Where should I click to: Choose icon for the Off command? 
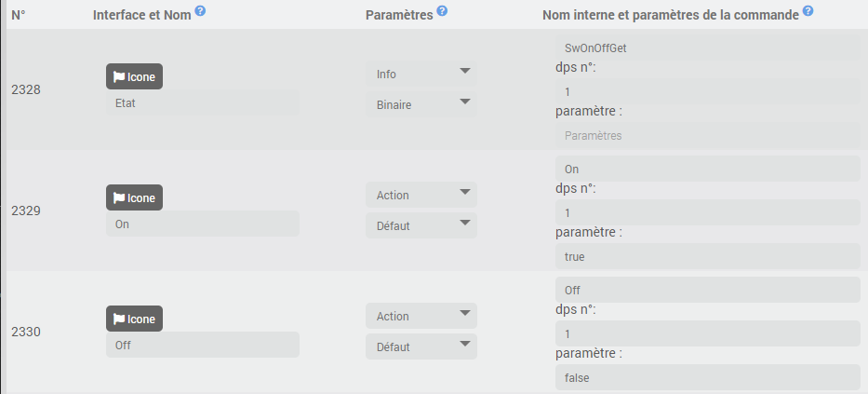(134, 319)
